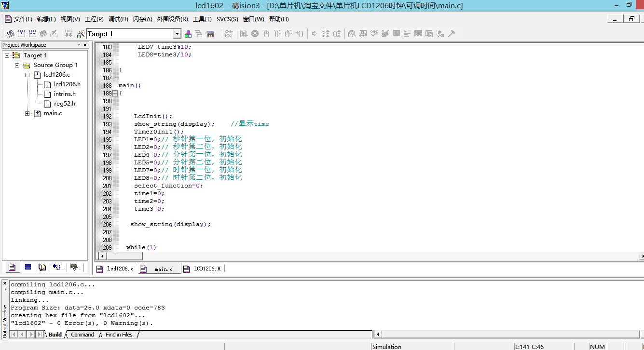The width and height of the screenshot is (644, 350).
Task: Open the 编辑(E) menu
Action: point(46,19)
